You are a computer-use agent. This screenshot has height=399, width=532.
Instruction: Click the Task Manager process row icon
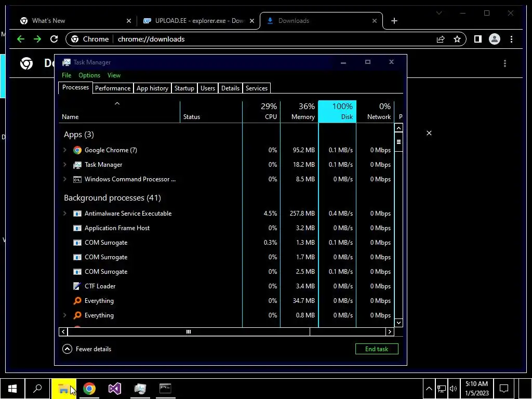click(x=77, y=165)
